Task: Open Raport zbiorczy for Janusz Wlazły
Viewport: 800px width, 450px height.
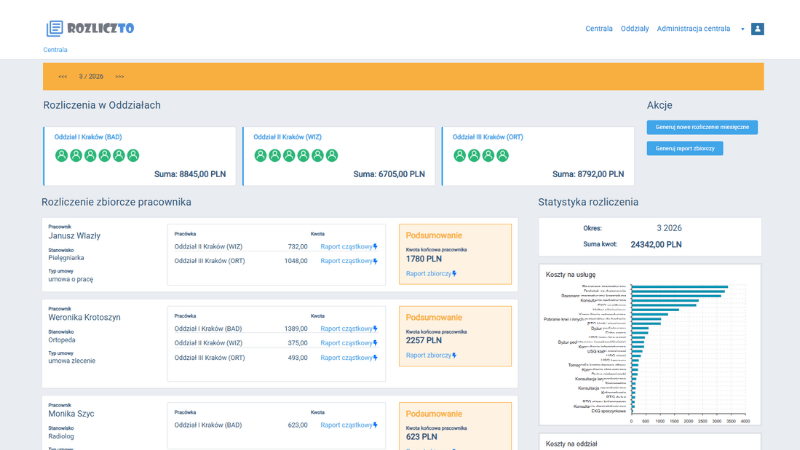Action: [x=431, y=273]
